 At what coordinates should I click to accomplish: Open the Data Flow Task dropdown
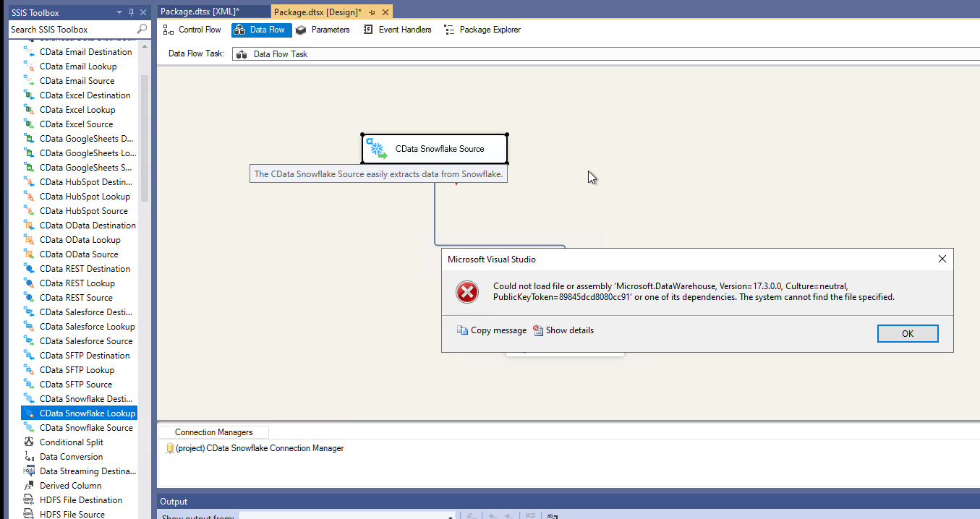(x=606, y=54)
